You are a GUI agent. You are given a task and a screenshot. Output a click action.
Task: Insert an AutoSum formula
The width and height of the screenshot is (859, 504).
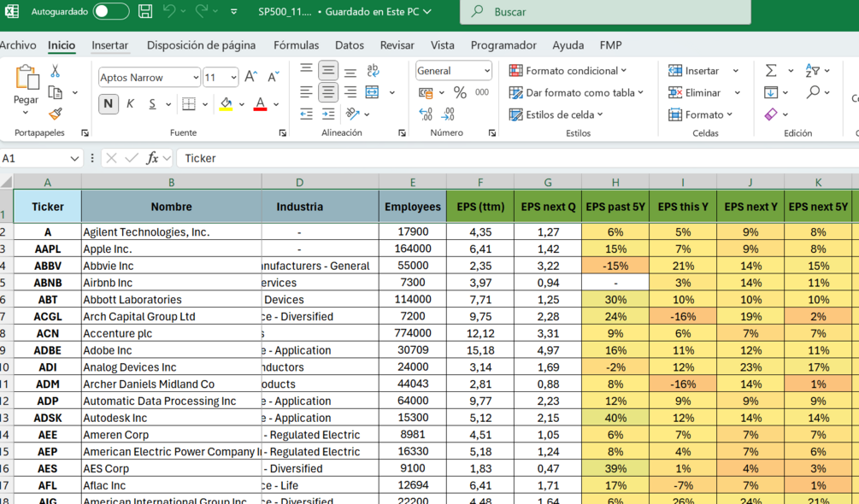771,71
